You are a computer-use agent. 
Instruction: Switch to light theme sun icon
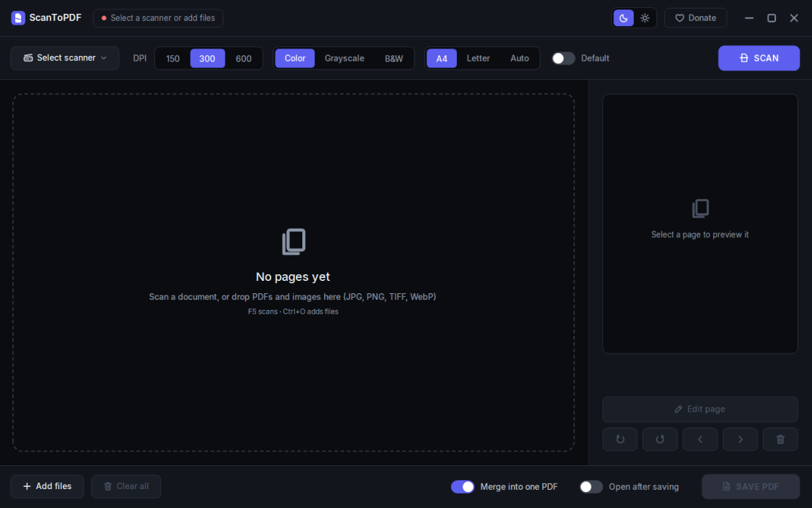point(645,18)
